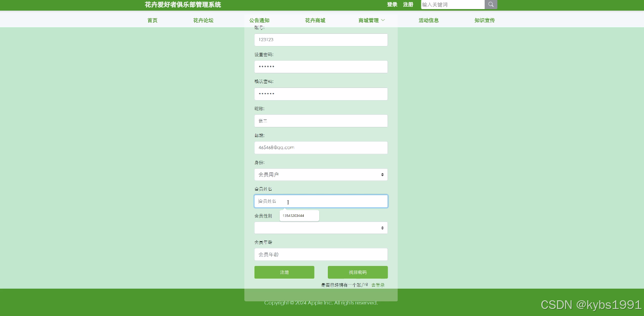Open the 公告通知 announcements menu item
The image size is (644, 316).
click(259, 21)
